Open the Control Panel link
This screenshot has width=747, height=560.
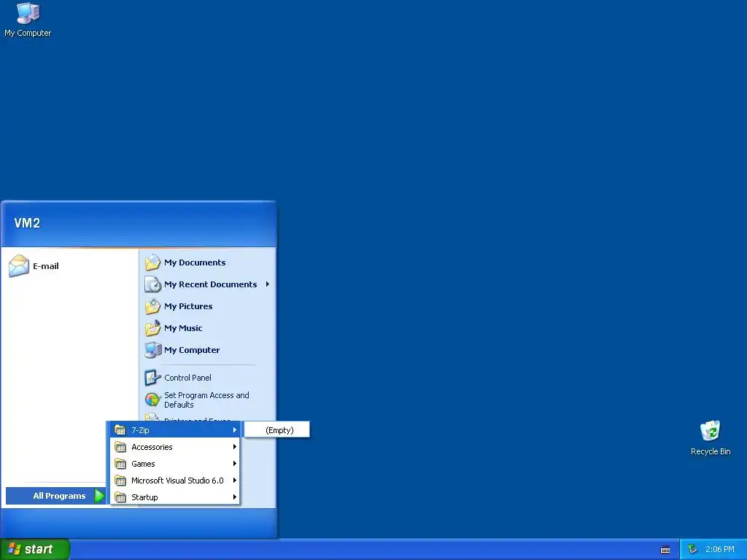point(187,378)
